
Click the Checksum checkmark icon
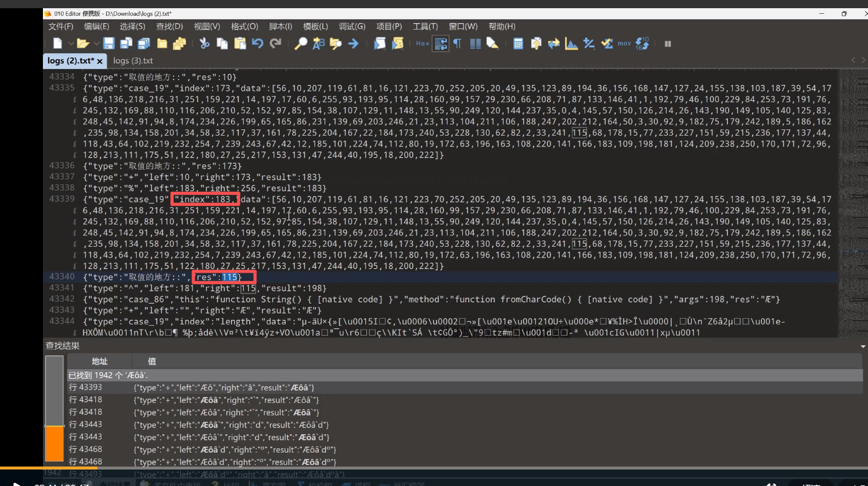tap(607, 44)
